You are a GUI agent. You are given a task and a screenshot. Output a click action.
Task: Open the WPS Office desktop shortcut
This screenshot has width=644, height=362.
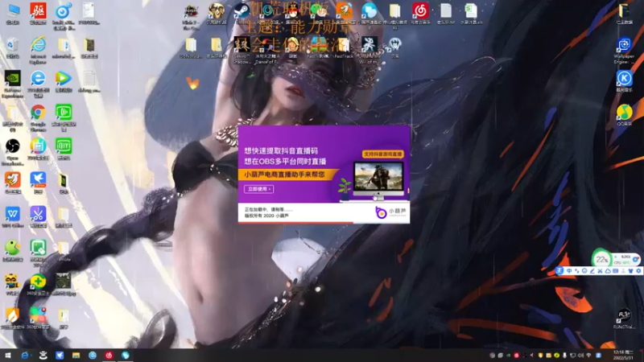[13, 216]
